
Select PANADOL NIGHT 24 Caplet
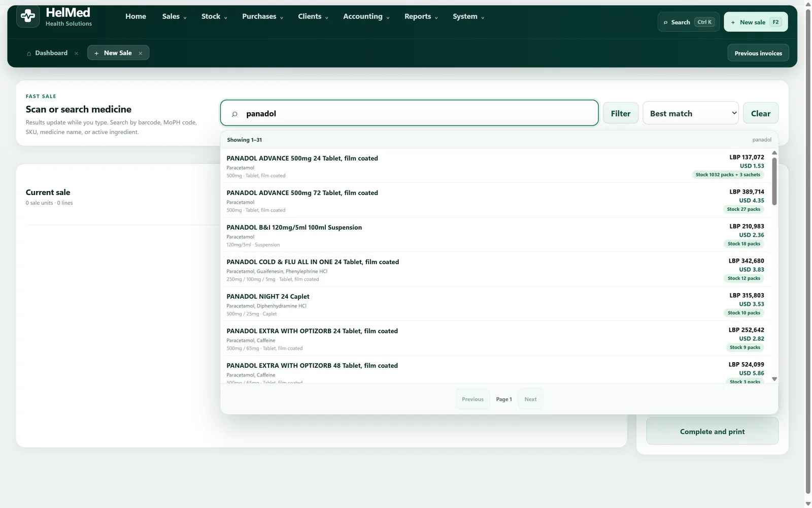(495, 304)
